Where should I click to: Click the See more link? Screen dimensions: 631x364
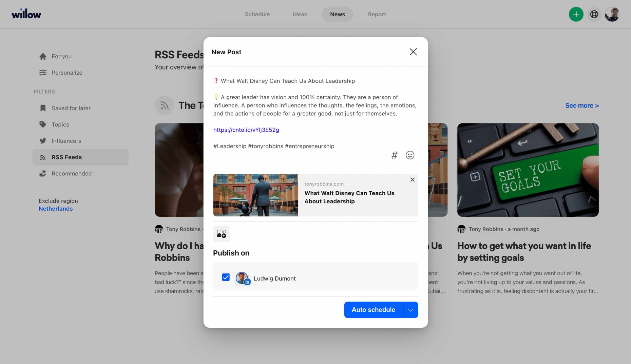(582, 106)
